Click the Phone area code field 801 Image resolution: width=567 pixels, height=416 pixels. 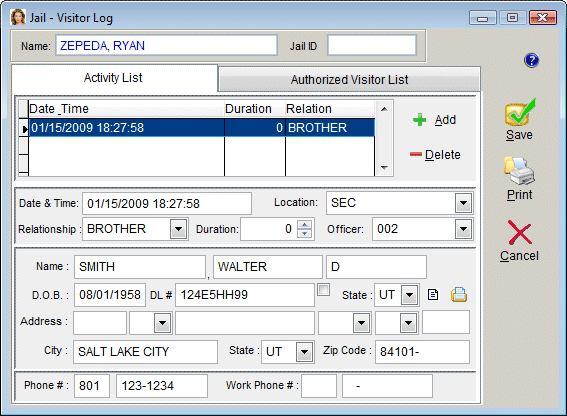coord(92,386)
